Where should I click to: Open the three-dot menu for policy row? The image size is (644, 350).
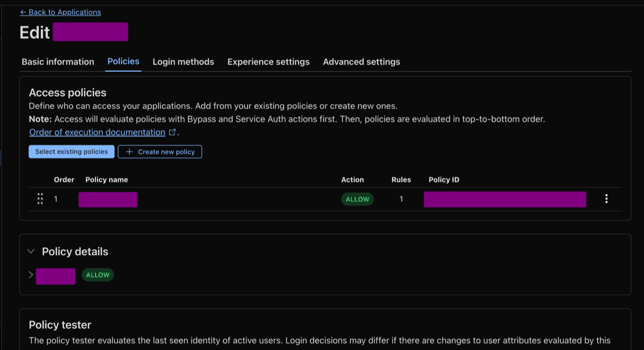pyautogui.click(x=606, y=199)
